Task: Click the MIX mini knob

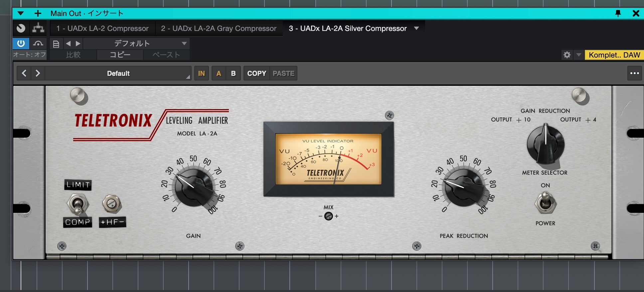Action: pos(328,216)
